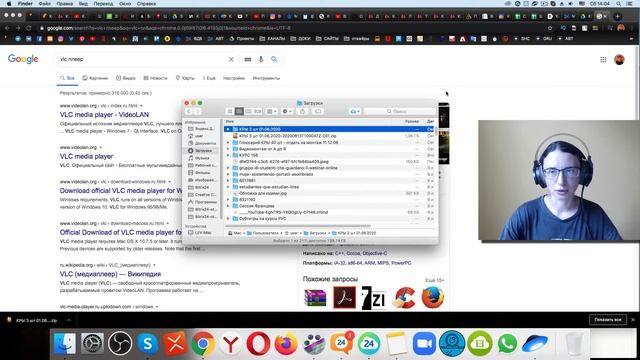This screenshot has width=640, height=360.
Task: Open Google Инструменты search tools
Action: click(266, 78)
